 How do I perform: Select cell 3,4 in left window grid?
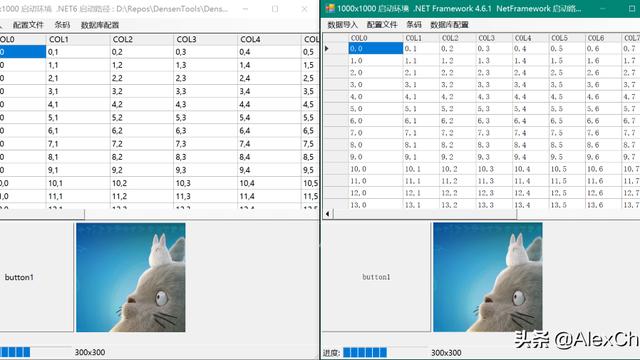(269, 91)
